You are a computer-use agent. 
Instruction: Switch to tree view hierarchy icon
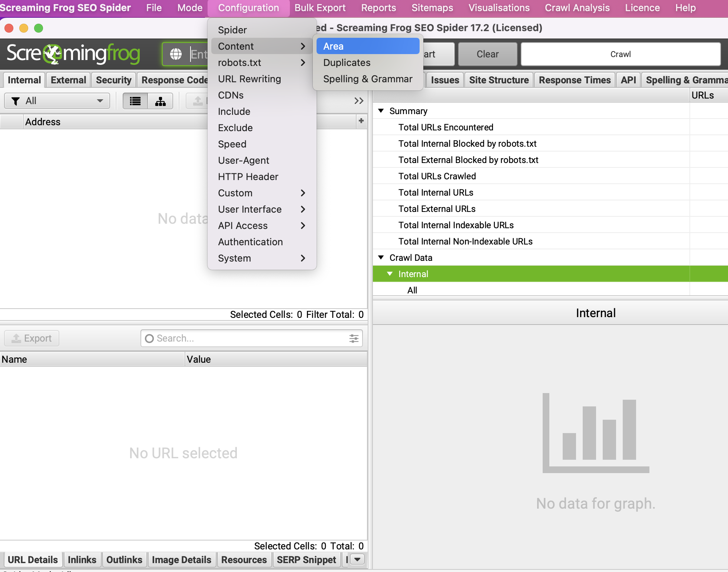[x=160, y=101]
